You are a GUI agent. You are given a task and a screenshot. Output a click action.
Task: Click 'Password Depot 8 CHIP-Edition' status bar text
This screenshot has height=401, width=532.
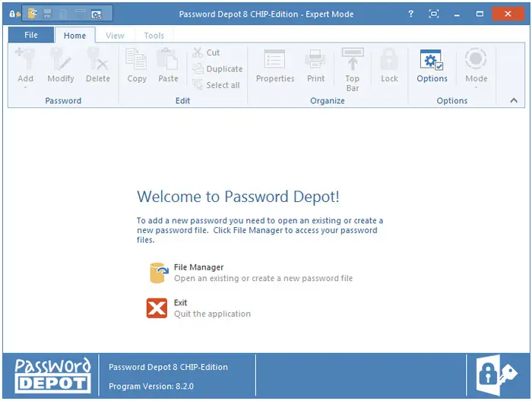click(168, 367)
